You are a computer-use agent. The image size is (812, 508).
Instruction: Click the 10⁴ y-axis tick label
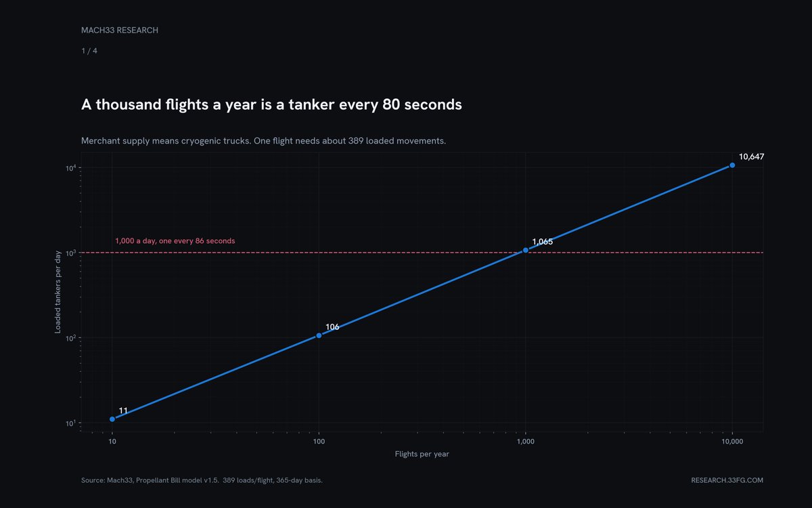[x=70, y=167]
